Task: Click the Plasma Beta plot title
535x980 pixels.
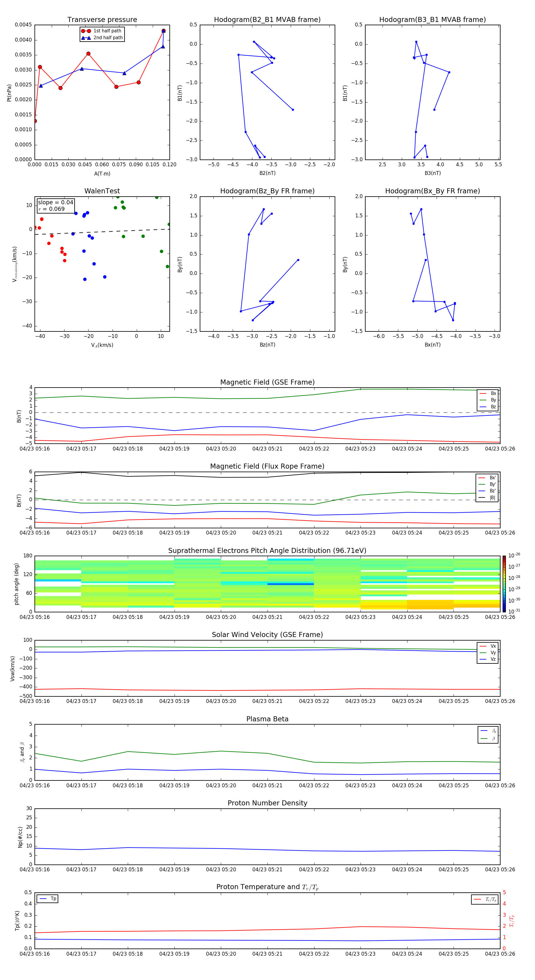Action: [267, 719]
